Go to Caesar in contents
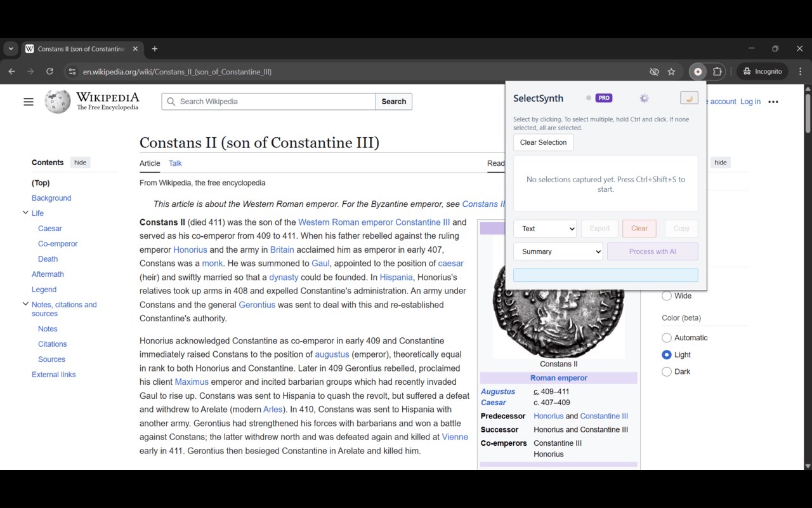 [x=49, y=229]
